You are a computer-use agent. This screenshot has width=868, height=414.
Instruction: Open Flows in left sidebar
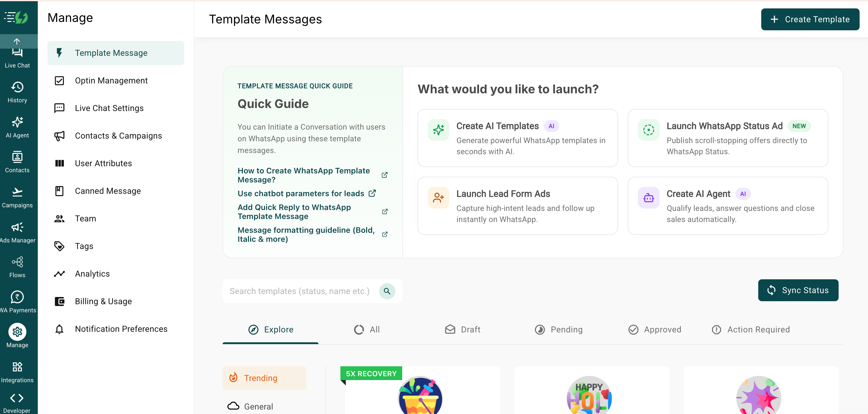17,267
